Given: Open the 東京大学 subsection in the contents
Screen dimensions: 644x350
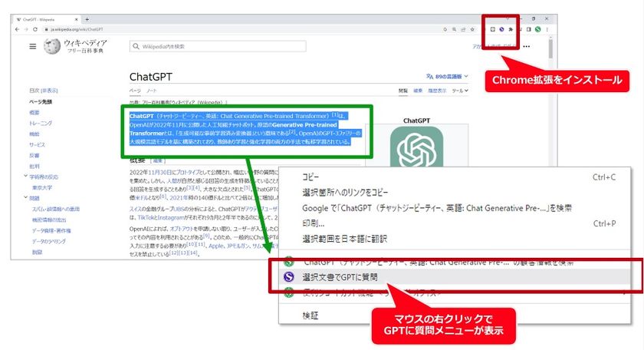Looking at the screenshot, I should click(x=42, y=187).
